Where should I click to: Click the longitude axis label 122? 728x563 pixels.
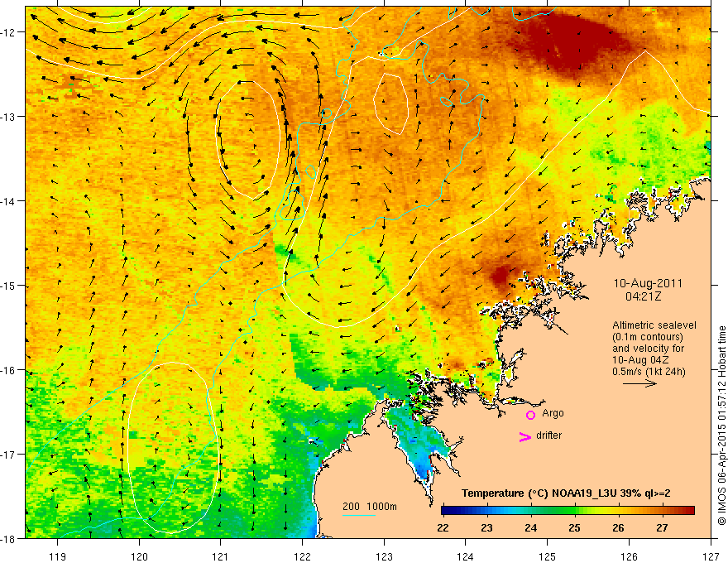pos(302,556)
